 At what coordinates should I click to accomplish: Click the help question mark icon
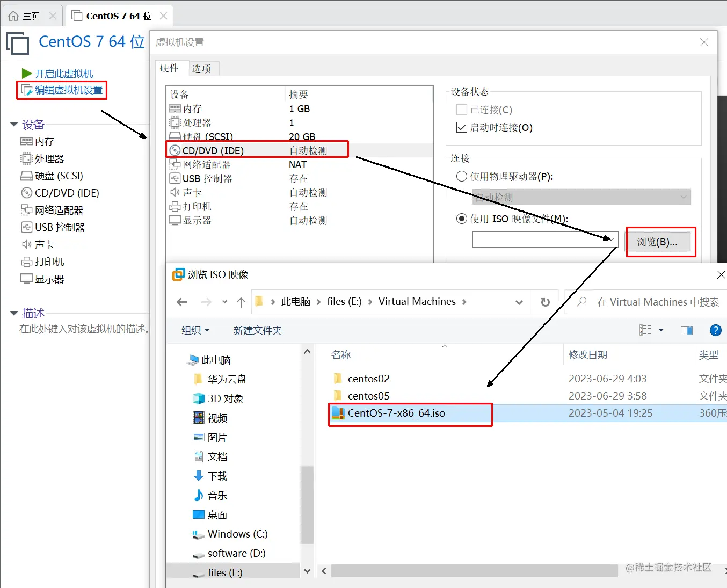coord(715,330)
